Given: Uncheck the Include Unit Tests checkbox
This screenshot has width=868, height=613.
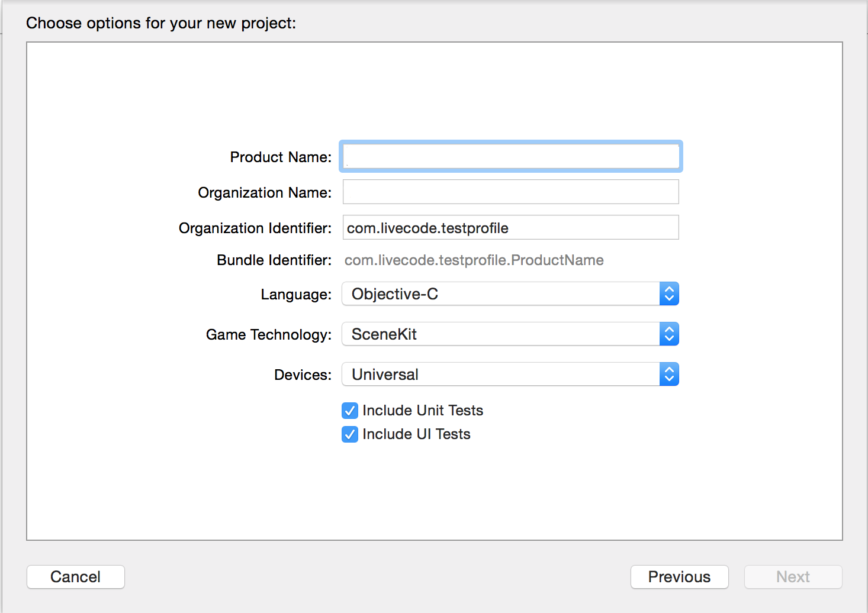Looking at the screenshot, I should [350, 411].
